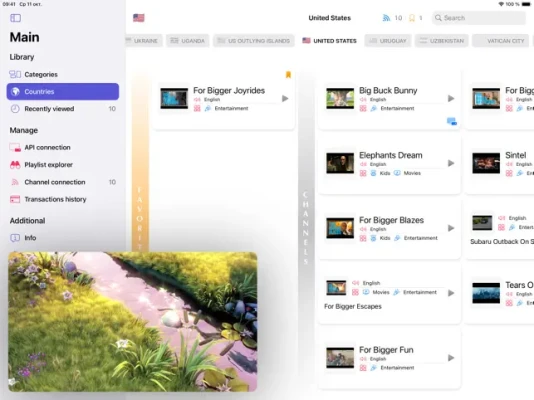This screenshot has height=400, width=534.
Task: Play For Bigger Escapes channel
Action: pos(451,293)
